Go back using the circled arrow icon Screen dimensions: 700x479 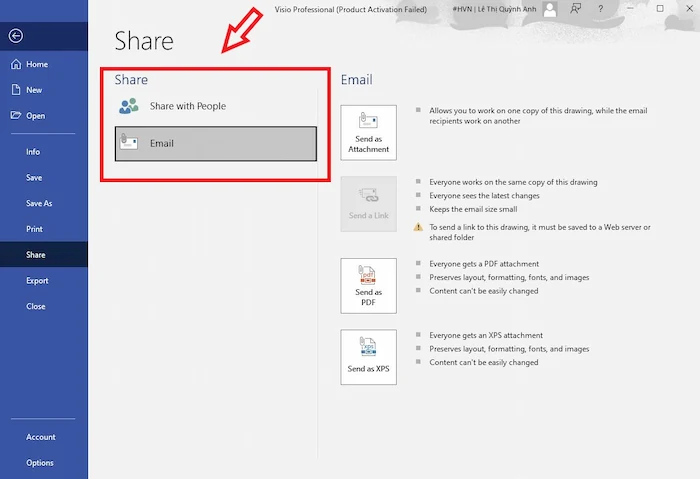coord(16,36)
